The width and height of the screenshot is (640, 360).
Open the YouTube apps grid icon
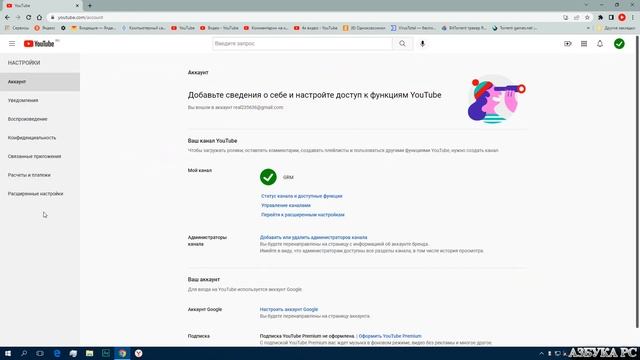(x=584, y=44)
